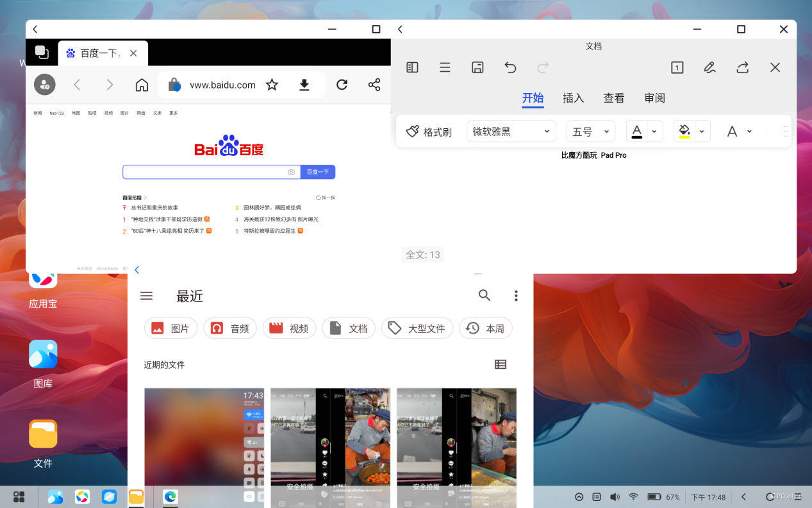Click the 百度一下 search button
Screen dimensions: 812x508
tap(318, 172)
